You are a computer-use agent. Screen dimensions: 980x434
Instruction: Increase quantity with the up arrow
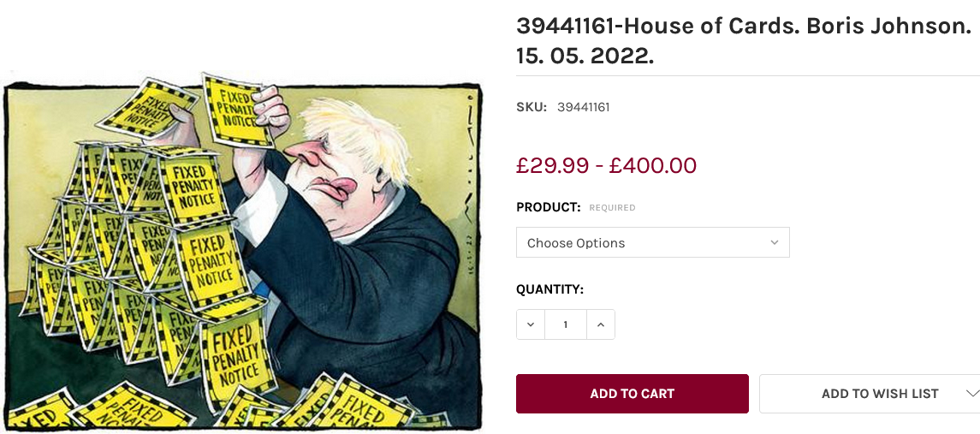click(x=600, y=324)
